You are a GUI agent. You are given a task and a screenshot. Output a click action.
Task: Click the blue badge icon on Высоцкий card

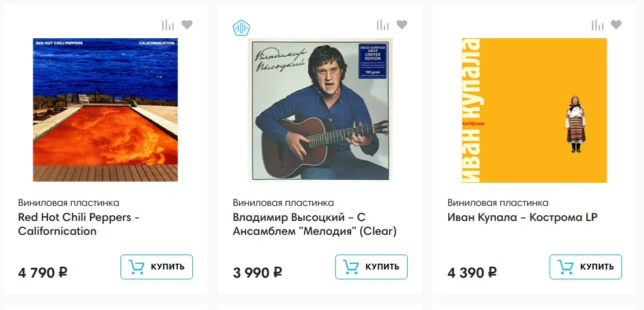[x=241, y=28]
